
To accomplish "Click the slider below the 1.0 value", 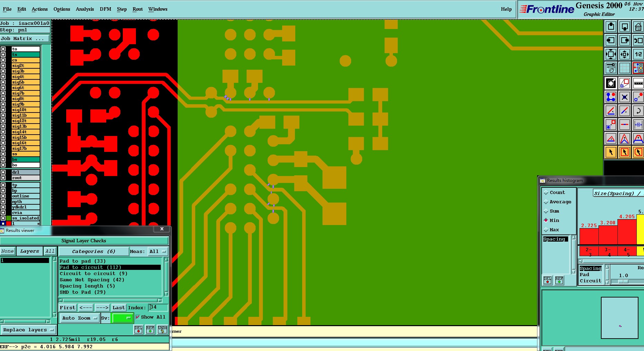I will [623, 282].
